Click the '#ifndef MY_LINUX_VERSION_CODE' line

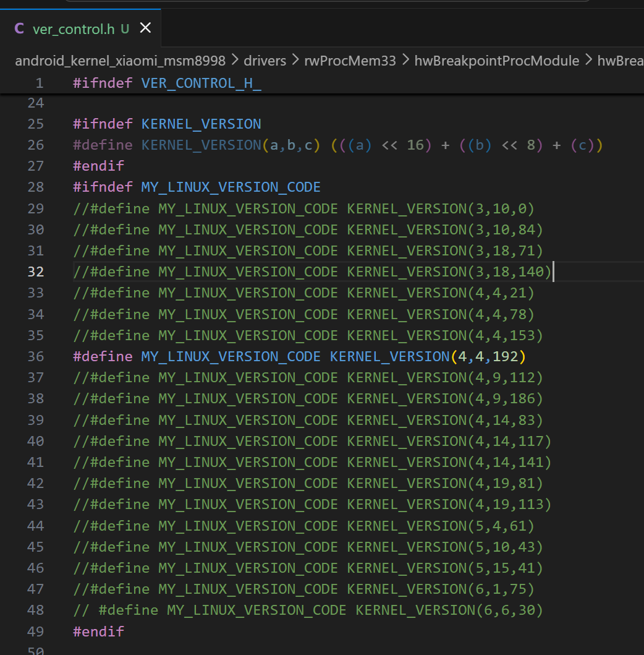click(197, 187)
